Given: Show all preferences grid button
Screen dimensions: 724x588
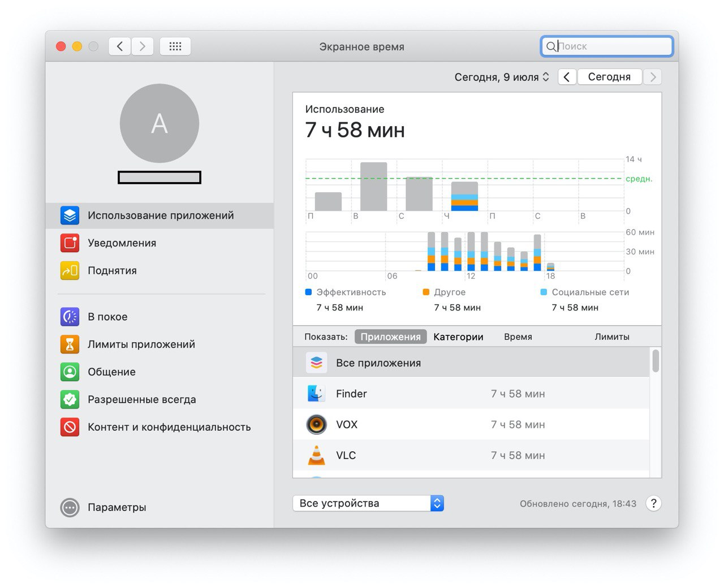Looking at the screenshot, I should coord(175,46).
